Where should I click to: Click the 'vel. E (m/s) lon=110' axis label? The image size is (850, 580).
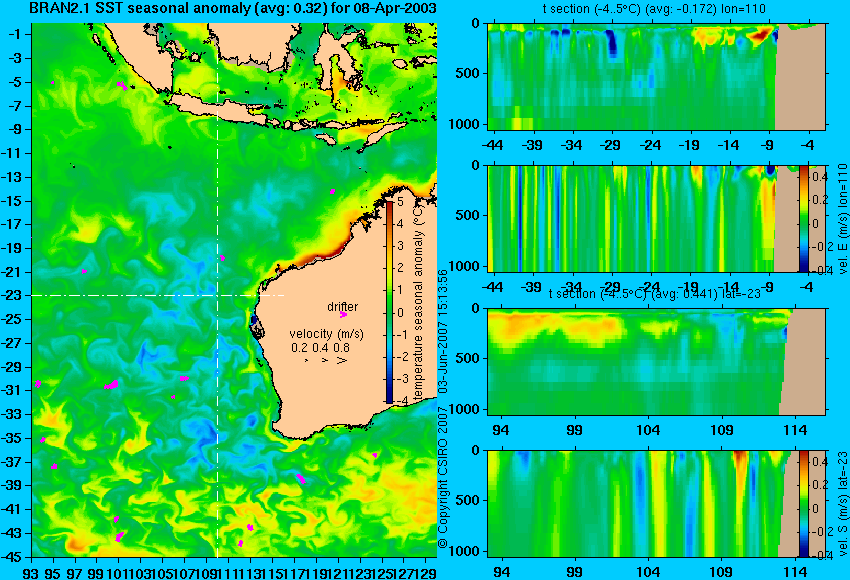842,219
